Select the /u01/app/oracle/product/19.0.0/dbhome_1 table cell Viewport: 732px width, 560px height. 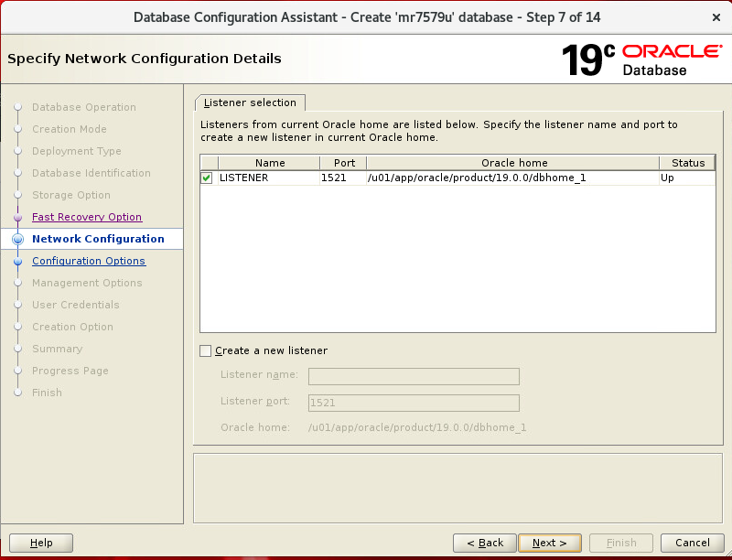pyautogui.click(x=513, y=178)
